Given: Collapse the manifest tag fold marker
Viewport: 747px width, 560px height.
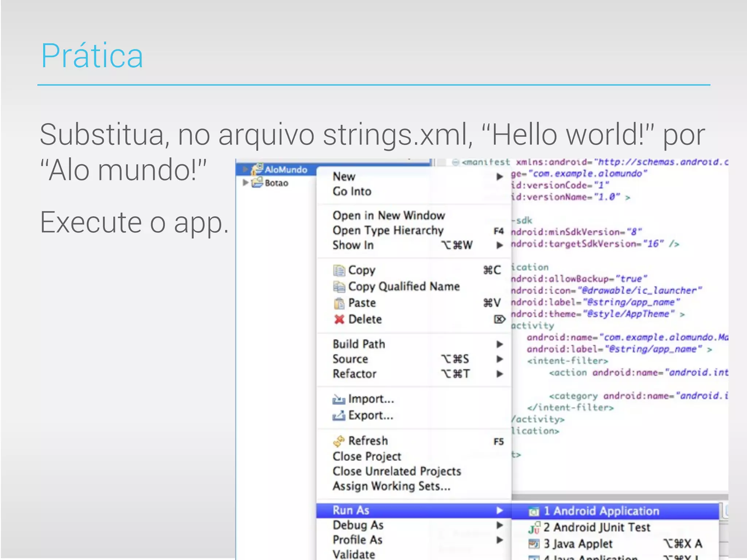Looking at the screenshot, I should click(455, 162).
